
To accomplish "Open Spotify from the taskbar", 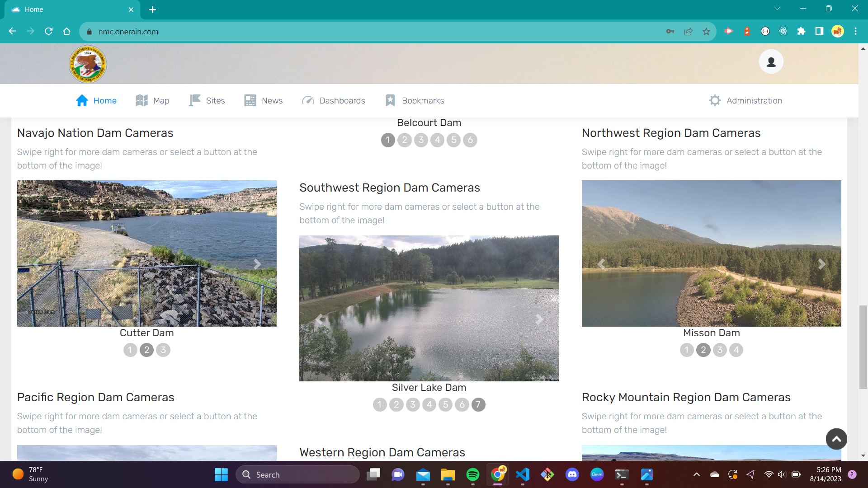I will (x=472, y=474).
